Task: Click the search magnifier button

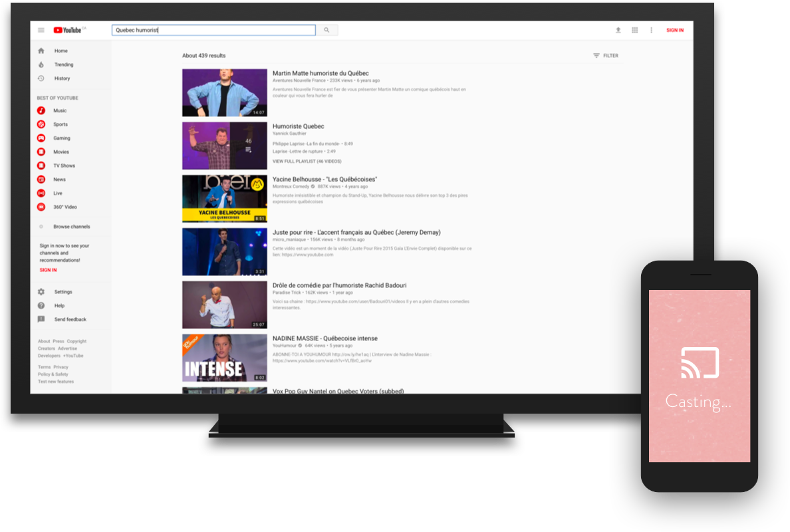Action: (x=327, y=30)
